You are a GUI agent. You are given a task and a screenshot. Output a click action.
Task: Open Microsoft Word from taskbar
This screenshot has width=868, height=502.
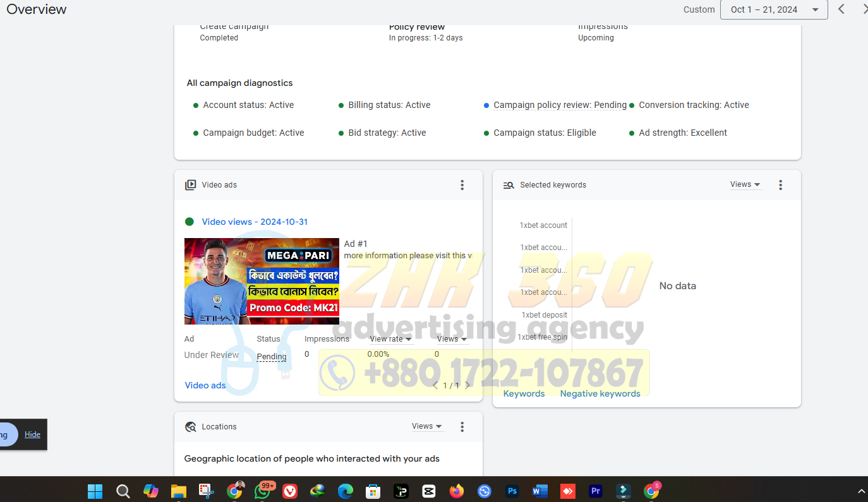pos(540,491)
